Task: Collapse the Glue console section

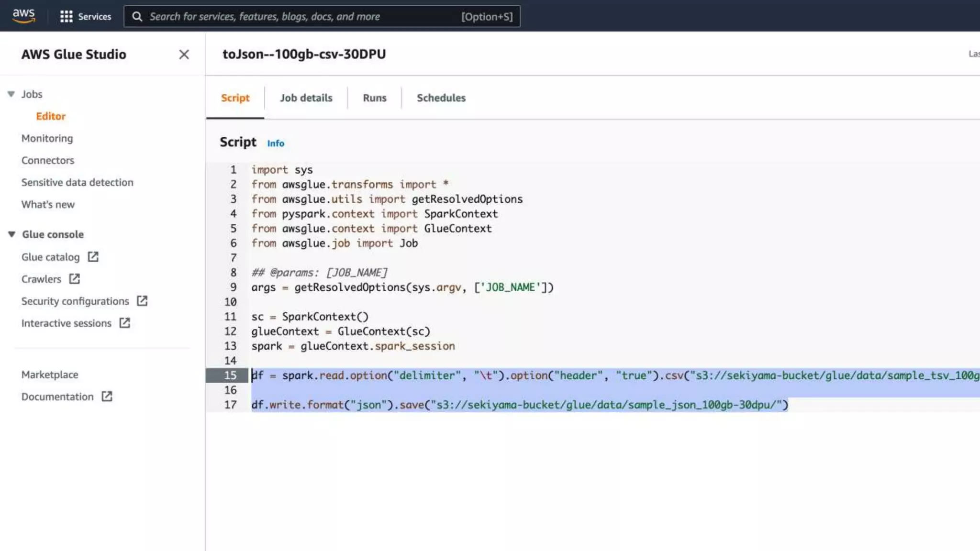Action: pos(11,234)
